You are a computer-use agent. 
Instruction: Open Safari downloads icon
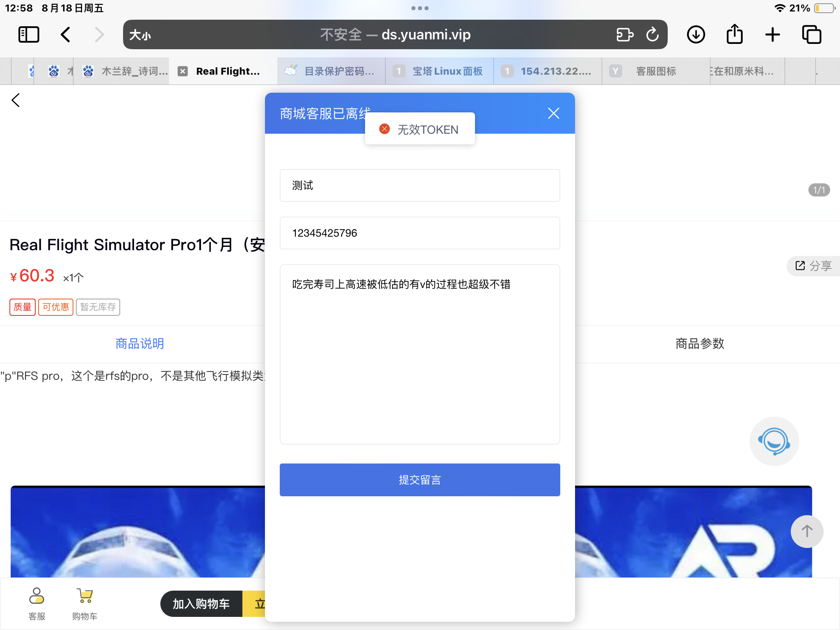(696, 34)
